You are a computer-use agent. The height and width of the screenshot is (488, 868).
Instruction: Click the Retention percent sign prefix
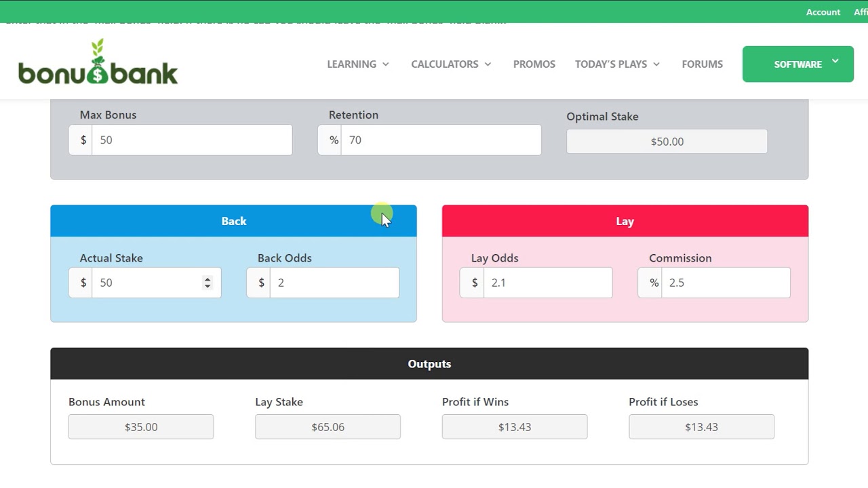click(330, 140)
